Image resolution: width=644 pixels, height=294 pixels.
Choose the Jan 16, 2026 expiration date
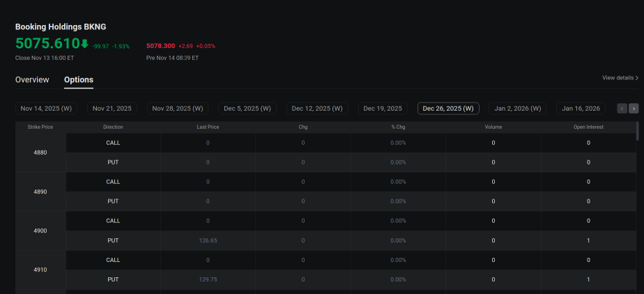click(581, 109)
